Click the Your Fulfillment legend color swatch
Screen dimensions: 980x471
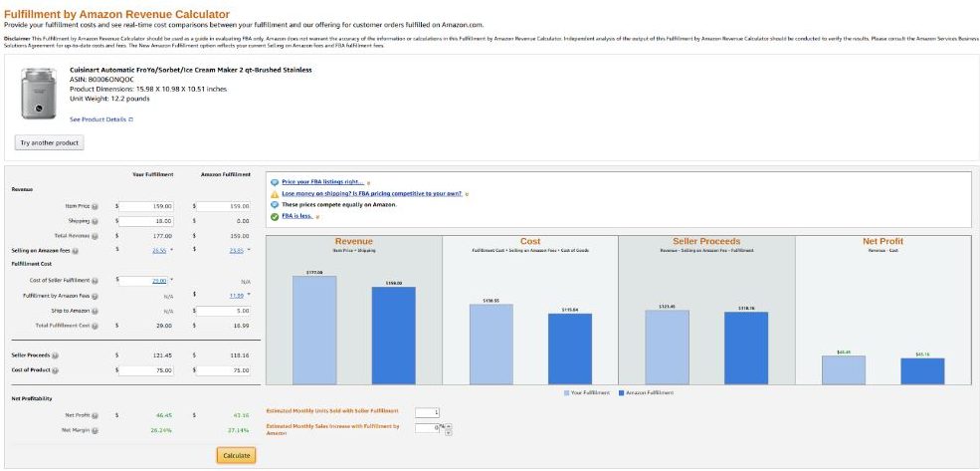[x=567, y=392]
